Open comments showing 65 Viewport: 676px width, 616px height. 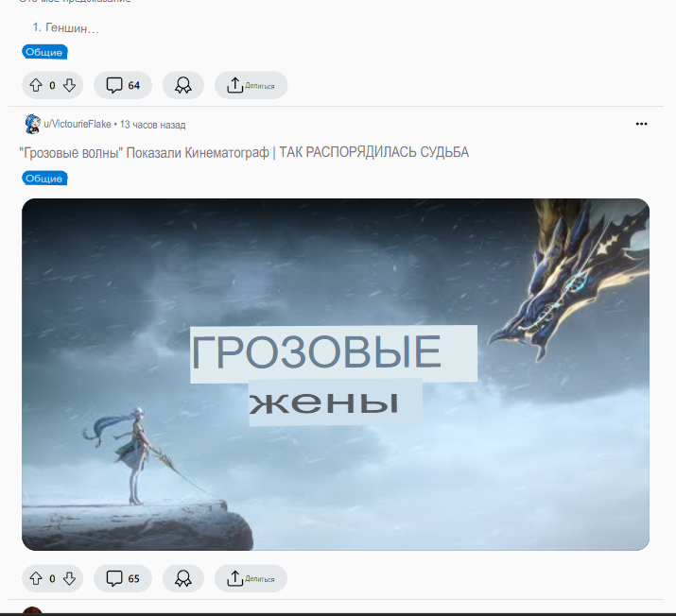(x=123, y=578)
